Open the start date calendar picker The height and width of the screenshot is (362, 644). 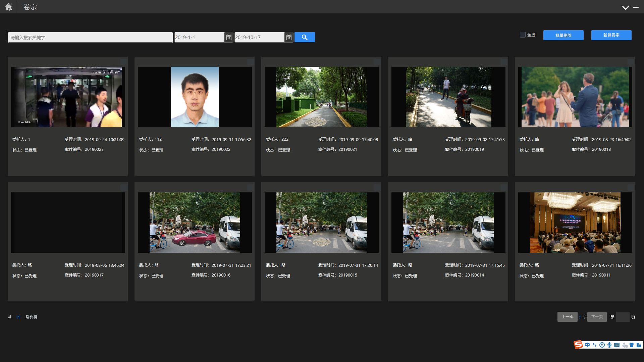click(x=229, y=38)
